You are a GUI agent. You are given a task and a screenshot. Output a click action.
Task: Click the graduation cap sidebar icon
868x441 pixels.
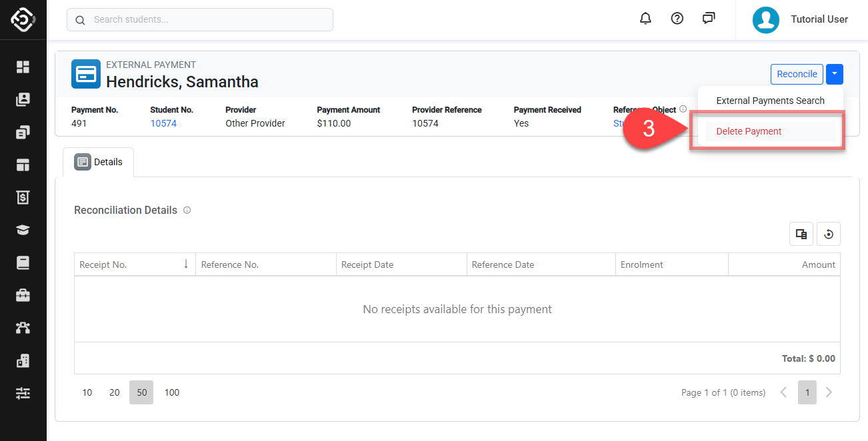coord(23,230)
